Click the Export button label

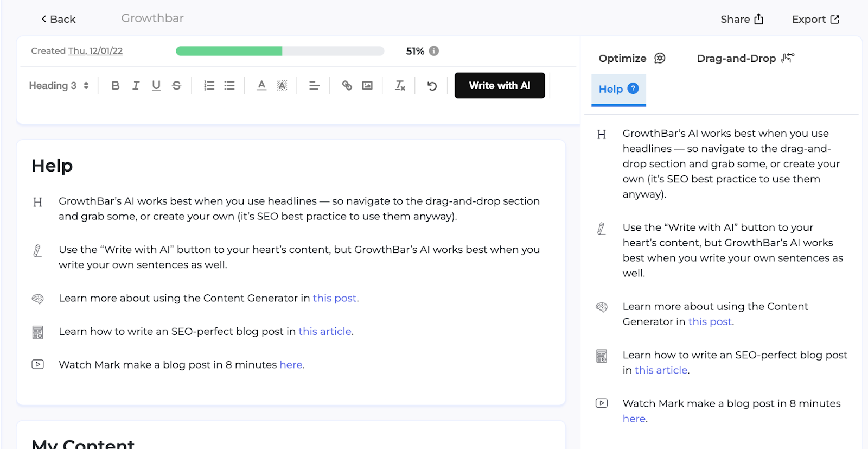[x=809, y=20]
